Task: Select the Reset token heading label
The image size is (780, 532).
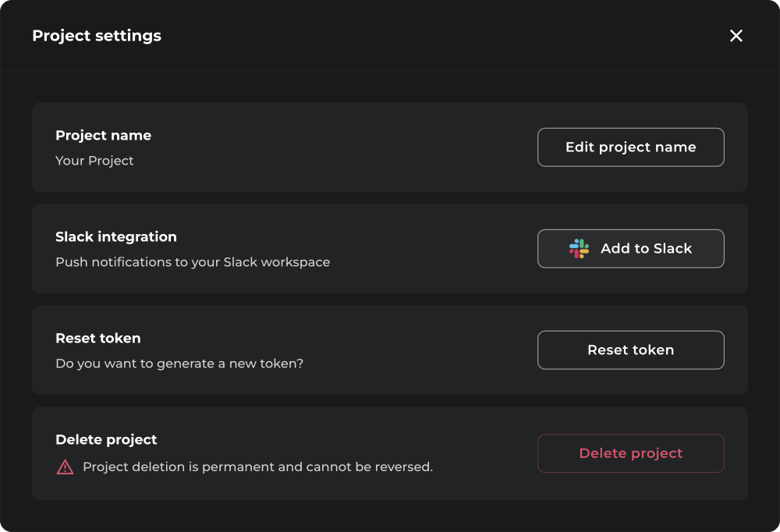Action: (x=97, y=338)
